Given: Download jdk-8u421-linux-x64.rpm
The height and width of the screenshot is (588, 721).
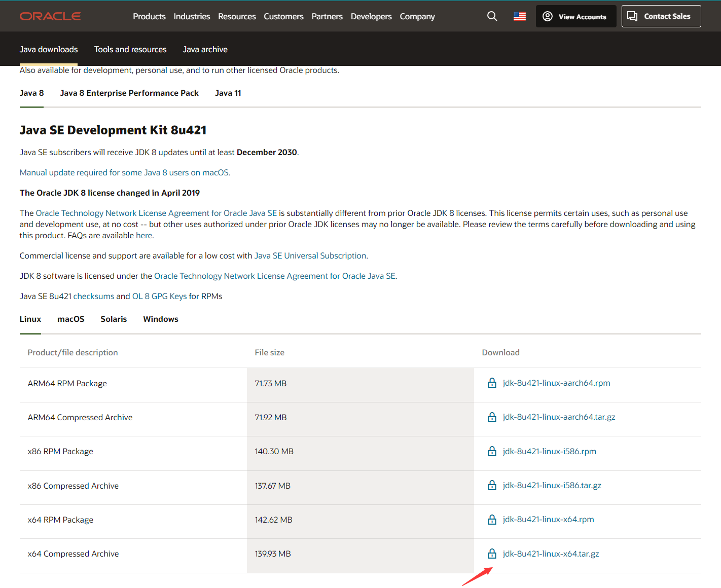Looking at the screenshot, I should point(548,519).
